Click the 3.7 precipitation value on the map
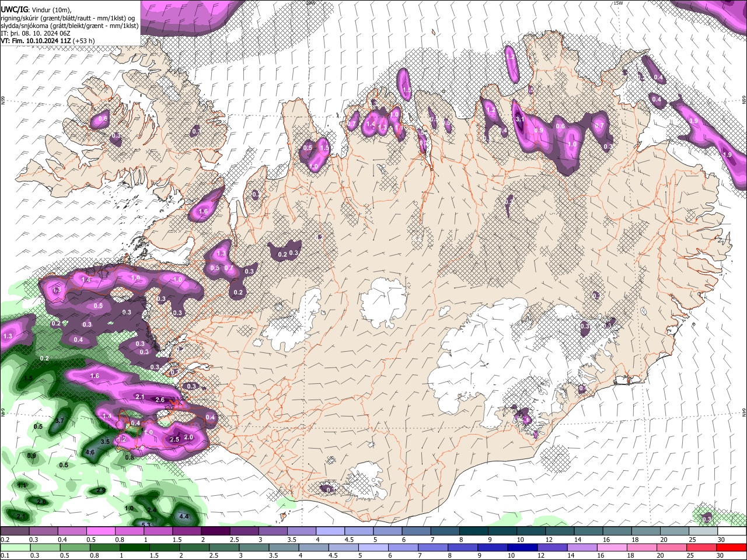 tap(60, 421)
